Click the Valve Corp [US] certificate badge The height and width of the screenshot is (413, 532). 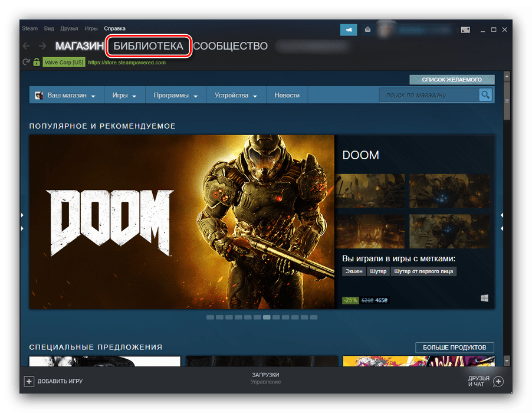[x=64, y=63]
